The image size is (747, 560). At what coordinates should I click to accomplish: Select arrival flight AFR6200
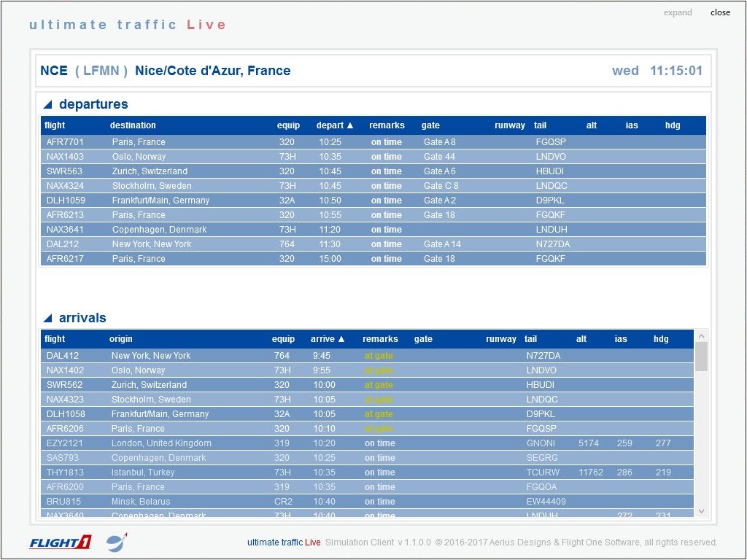pyautogui.click(x=368, y=487)
